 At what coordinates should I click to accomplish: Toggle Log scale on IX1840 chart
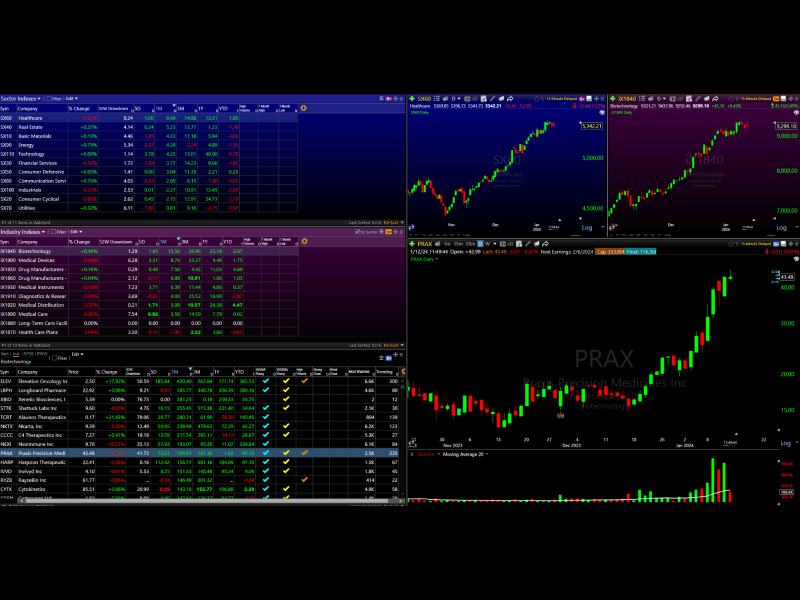(781, 228)
